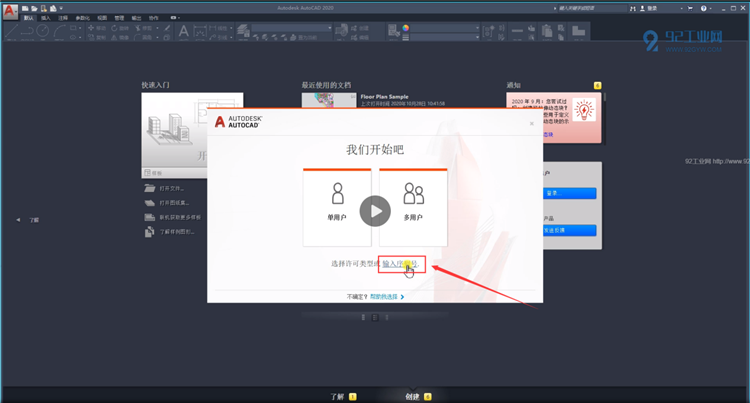Viewport: 750px width, 403px height.
Task: Expand the quick access toolbar dropdown
Action: tap(61, 8)
